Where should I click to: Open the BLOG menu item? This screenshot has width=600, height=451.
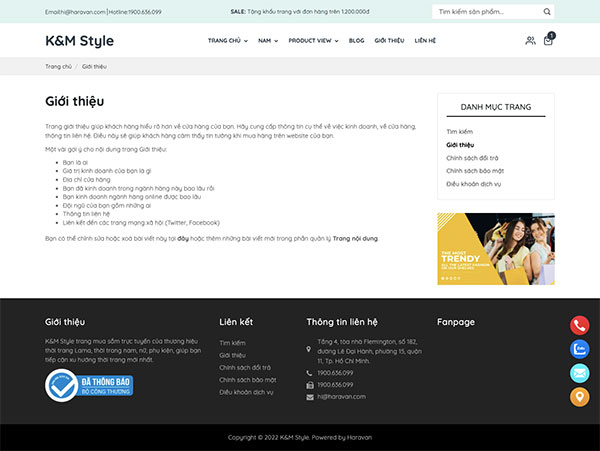click(356, 41)
